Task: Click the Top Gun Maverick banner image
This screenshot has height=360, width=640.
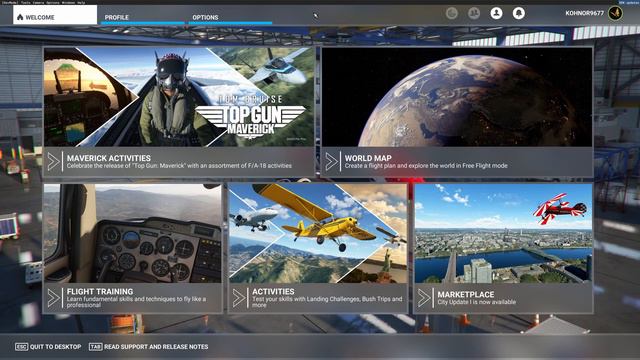Action: click(x=179, y=97)
